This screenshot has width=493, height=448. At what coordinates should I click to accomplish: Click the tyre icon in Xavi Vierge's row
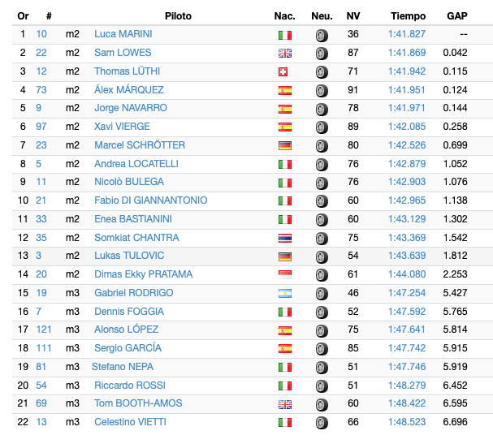pos(322,127)
